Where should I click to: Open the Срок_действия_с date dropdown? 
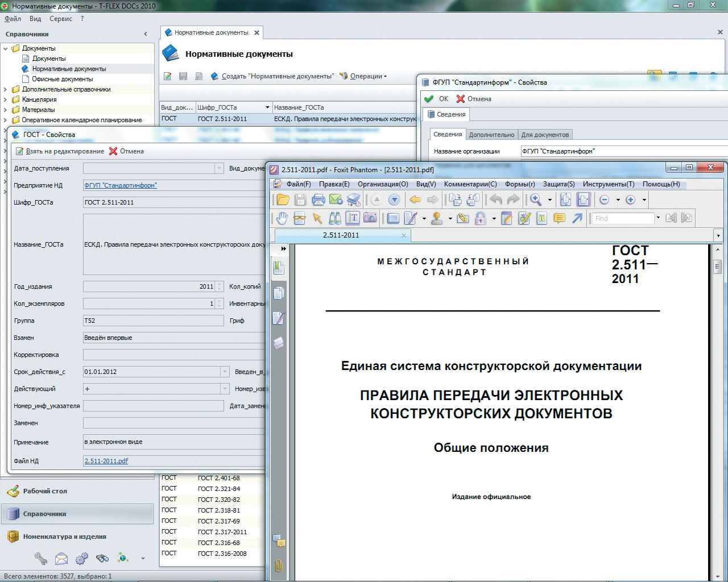(224, 372)
